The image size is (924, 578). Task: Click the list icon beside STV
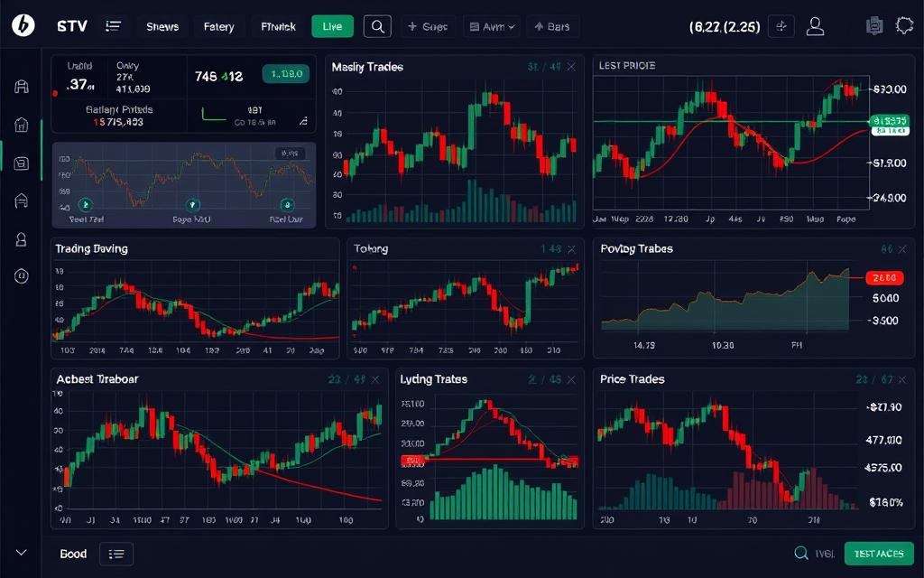pyautogui.click(x=113, y=26)
